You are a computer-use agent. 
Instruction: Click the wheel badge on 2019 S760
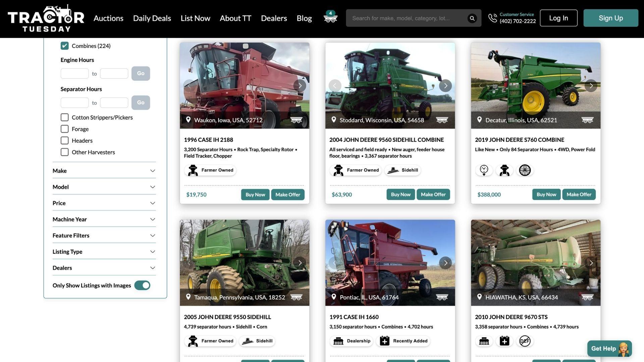[x=525, y=170]
